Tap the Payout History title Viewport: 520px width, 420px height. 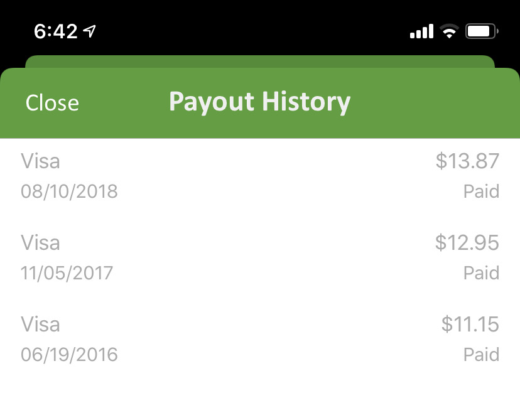259,102
